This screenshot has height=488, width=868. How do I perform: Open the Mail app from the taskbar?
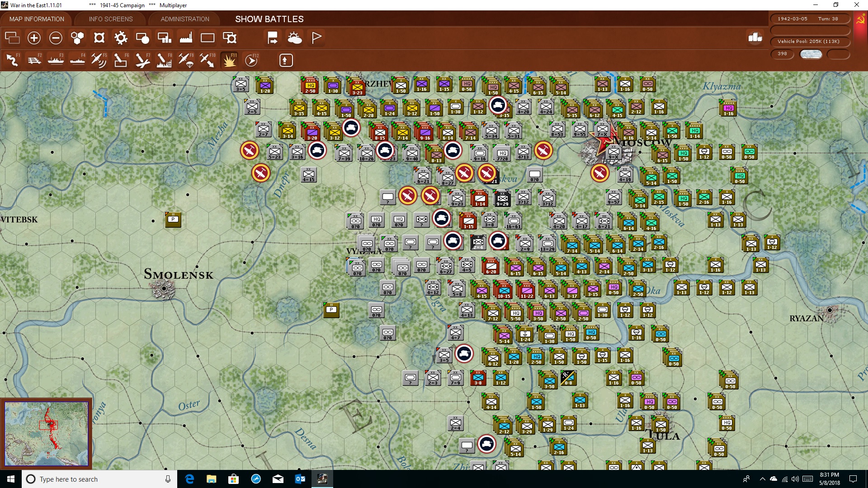pyautogui.click(x=278, y=479)
